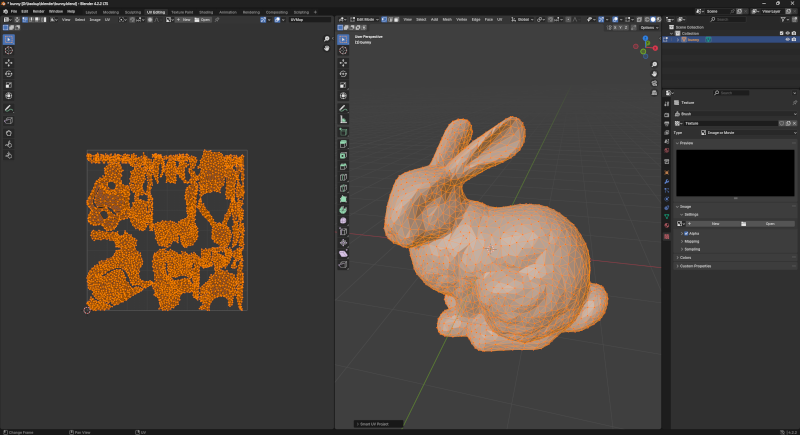
Task: Select the Inset Faces tool in 3D viewport
Action: (343, 156)
